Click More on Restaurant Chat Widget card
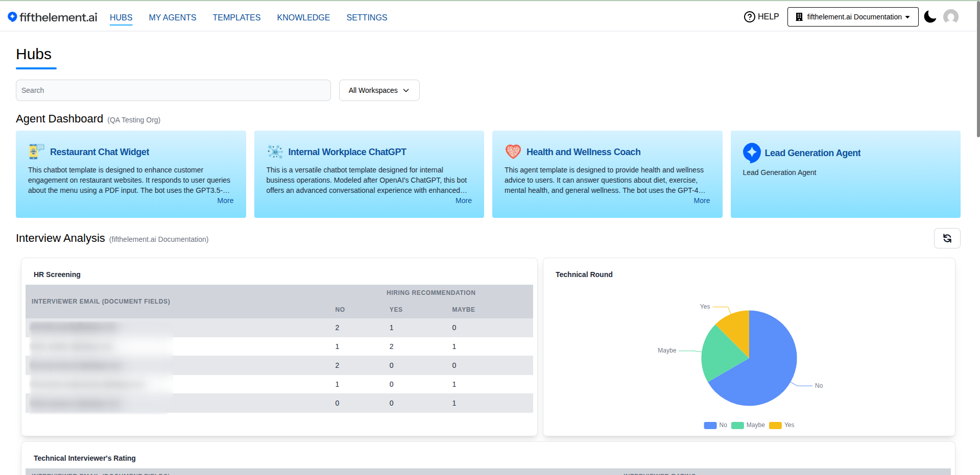The height and width of the screenshot is (475, 980). (225, 201)
